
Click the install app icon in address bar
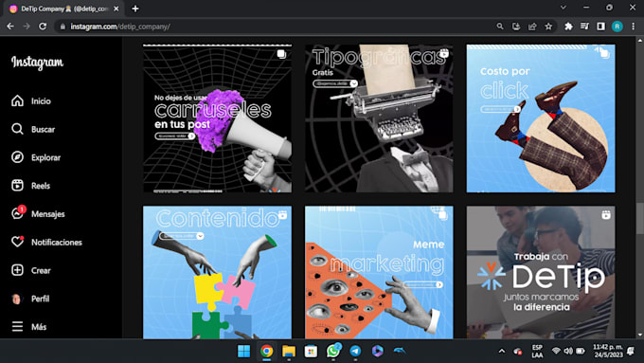point(516,27)
